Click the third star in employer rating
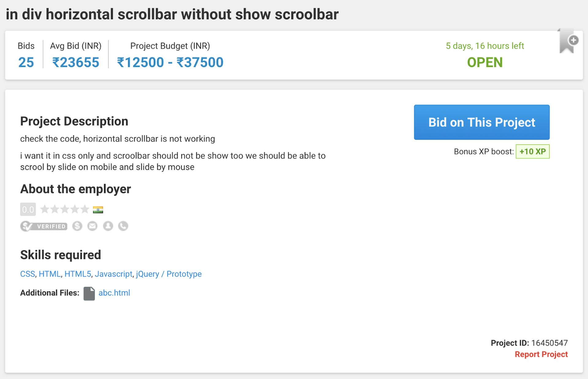 [65, 209]
